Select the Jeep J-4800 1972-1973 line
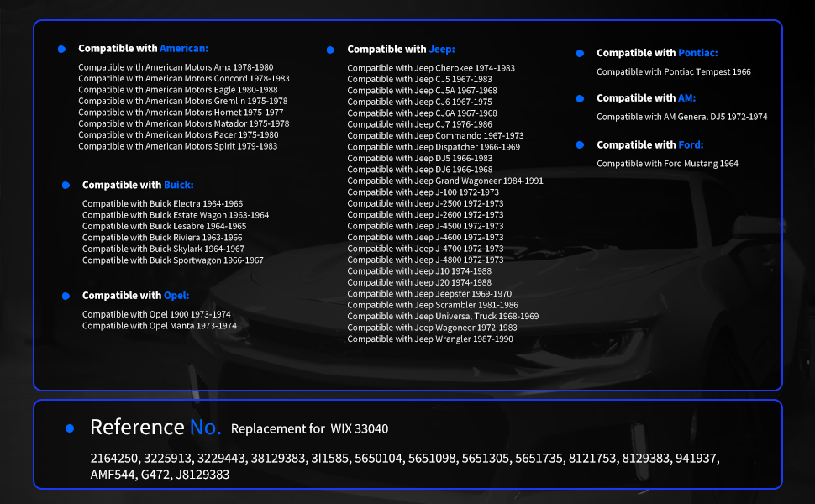815x504 pixels. pyautogui.click(x=425, y=260)
